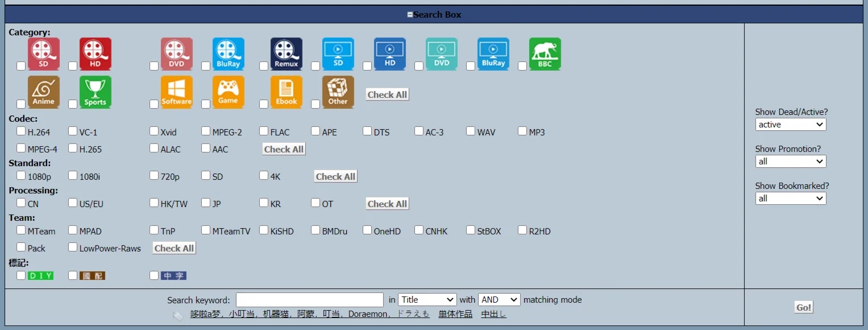Tick the 720p standard checkbox
The height and width of the screenshot is (330, 868).
coord(154,176)
